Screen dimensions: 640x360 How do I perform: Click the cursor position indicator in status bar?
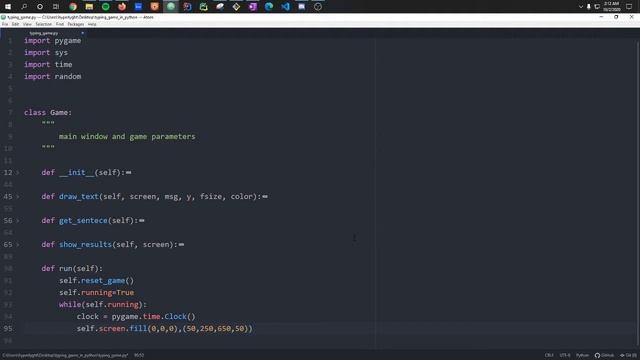pyautogui.click(x=139, y=356)
